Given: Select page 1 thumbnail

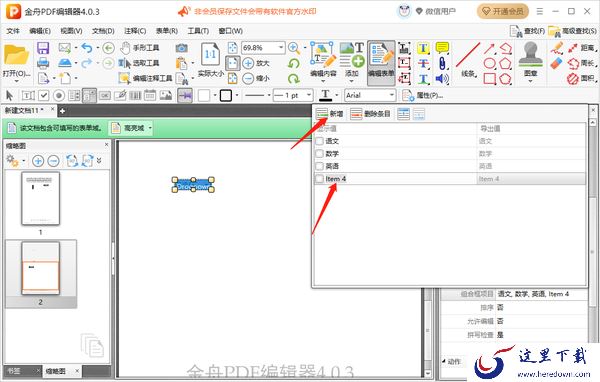Looking at the screenshot, I should pos(41,198).
